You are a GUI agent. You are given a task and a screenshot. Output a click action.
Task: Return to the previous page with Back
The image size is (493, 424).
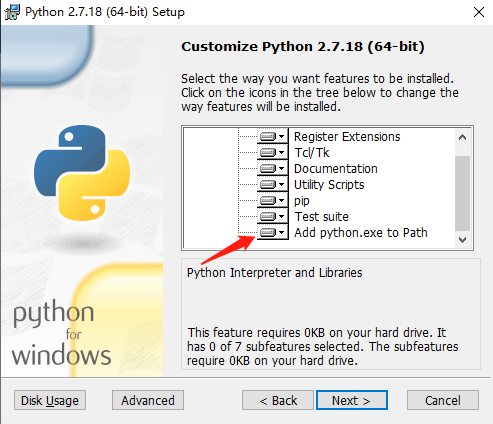click(x=278, y=400)
